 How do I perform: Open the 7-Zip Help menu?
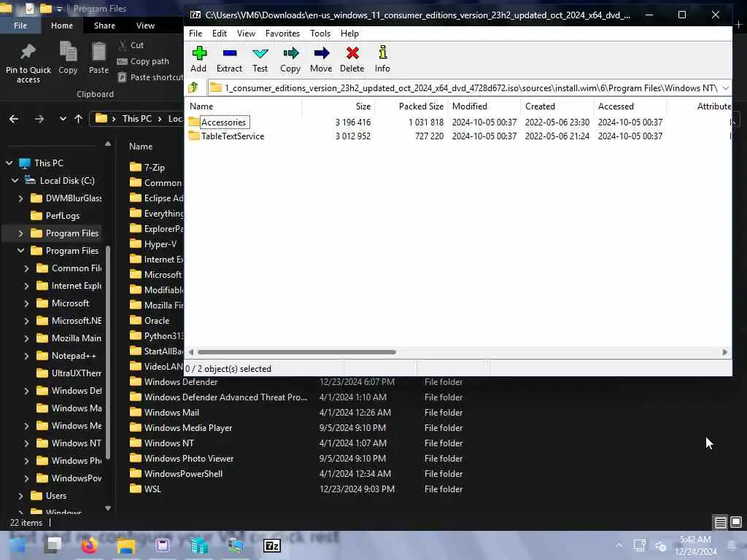(x=349, y=34)
